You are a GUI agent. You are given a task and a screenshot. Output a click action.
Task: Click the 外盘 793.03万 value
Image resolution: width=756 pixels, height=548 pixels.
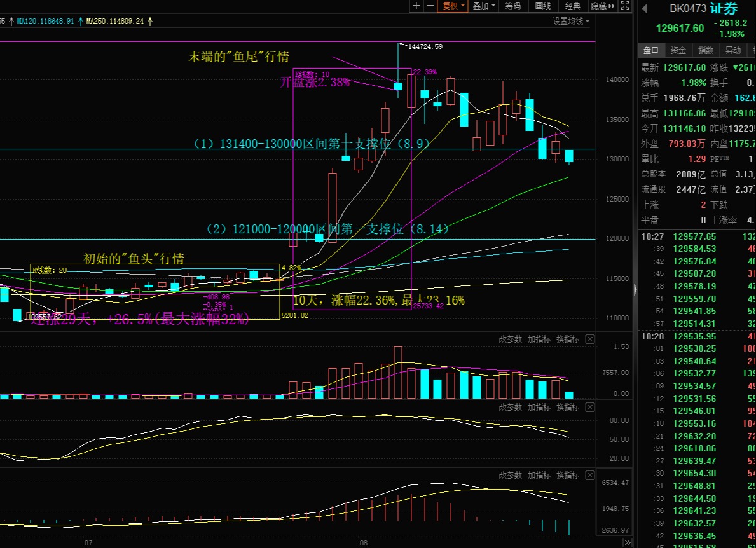tap(687, 144)
